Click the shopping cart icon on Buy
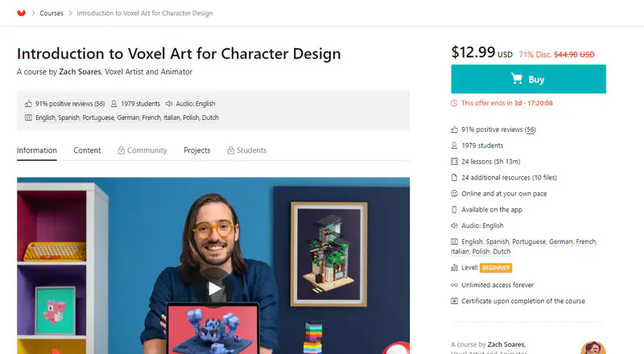Image resolution: width=644 pixels, height=354 pixels. coord(517,79)
